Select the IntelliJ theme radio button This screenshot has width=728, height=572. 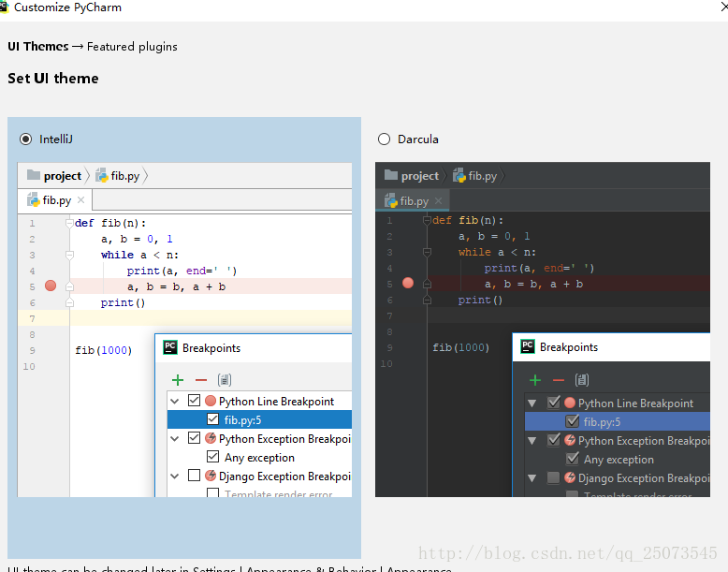(x=26, y=139)
